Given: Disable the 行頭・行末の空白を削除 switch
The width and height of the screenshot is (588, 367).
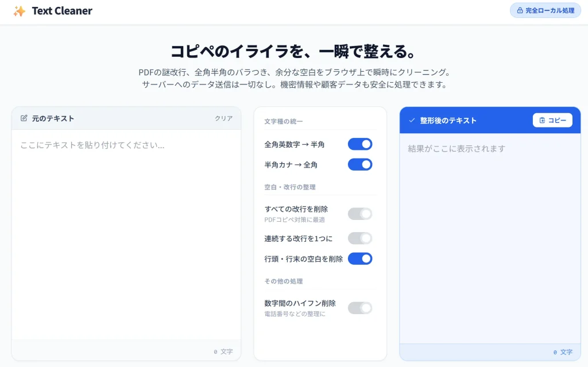Looking at the screenshot, I should [360, 258].
